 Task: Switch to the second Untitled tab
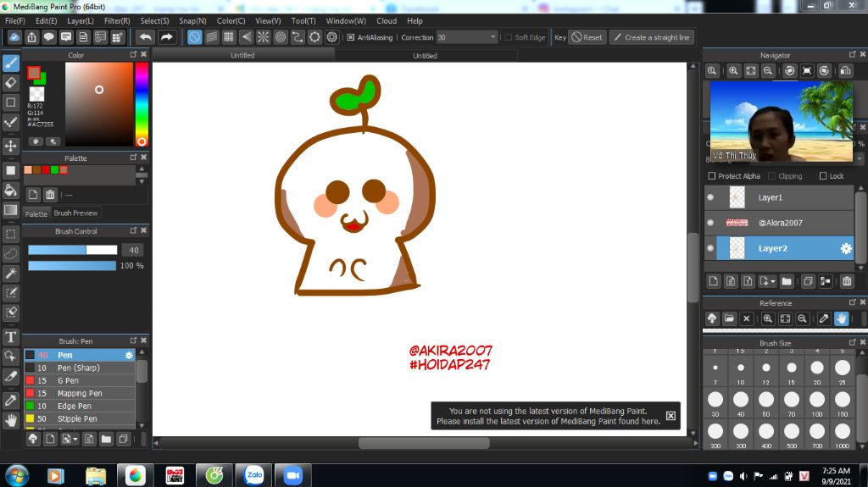coord(426,55)
